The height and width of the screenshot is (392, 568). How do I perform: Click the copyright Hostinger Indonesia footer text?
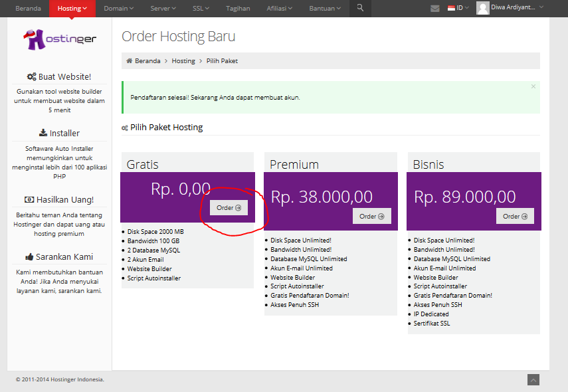60,379
